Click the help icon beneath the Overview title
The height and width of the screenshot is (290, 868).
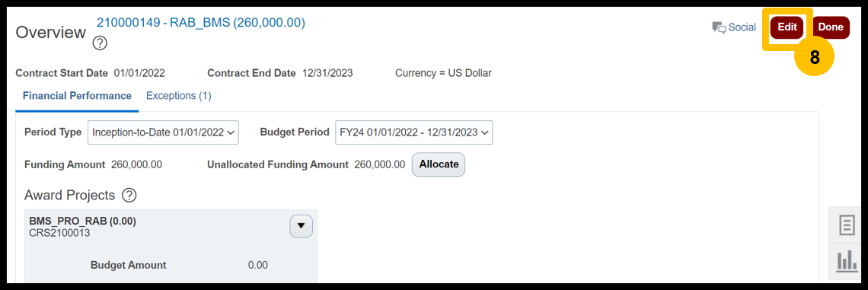(100, 43)
